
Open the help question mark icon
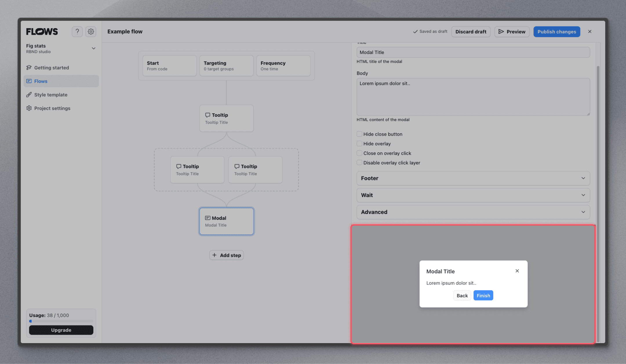pos(77,32)
